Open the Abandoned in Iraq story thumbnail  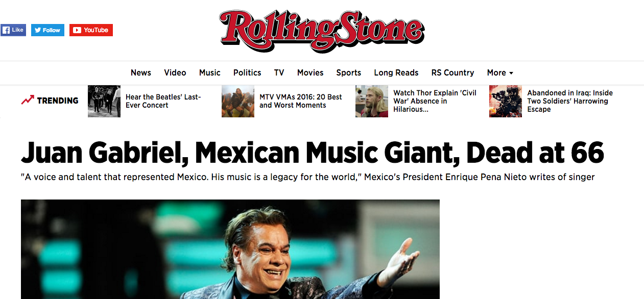[x=505, y=101]
